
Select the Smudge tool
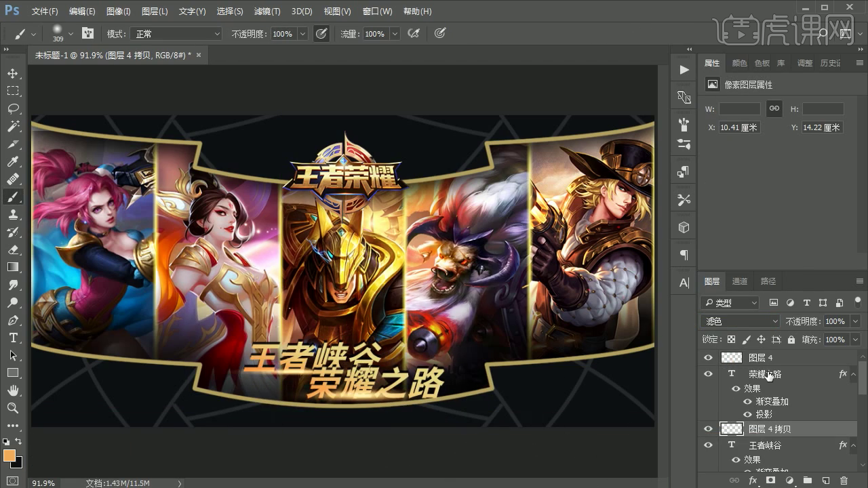[12, 285]
